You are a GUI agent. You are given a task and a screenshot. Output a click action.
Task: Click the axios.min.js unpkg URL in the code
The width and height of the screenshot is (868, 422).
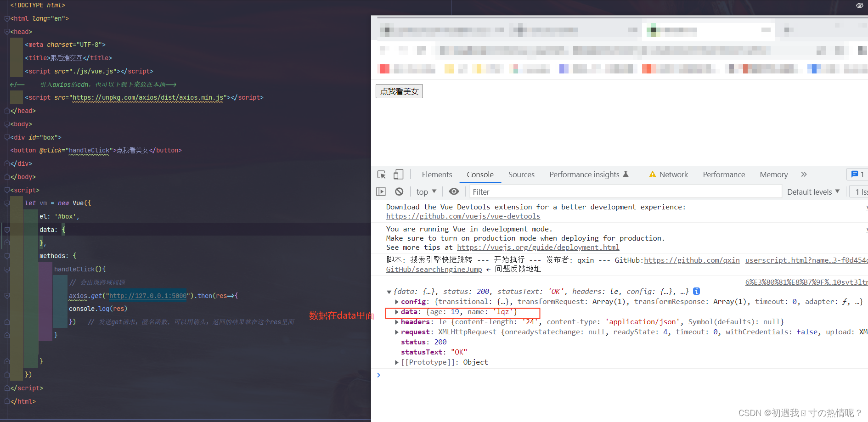tap(148, 97)
